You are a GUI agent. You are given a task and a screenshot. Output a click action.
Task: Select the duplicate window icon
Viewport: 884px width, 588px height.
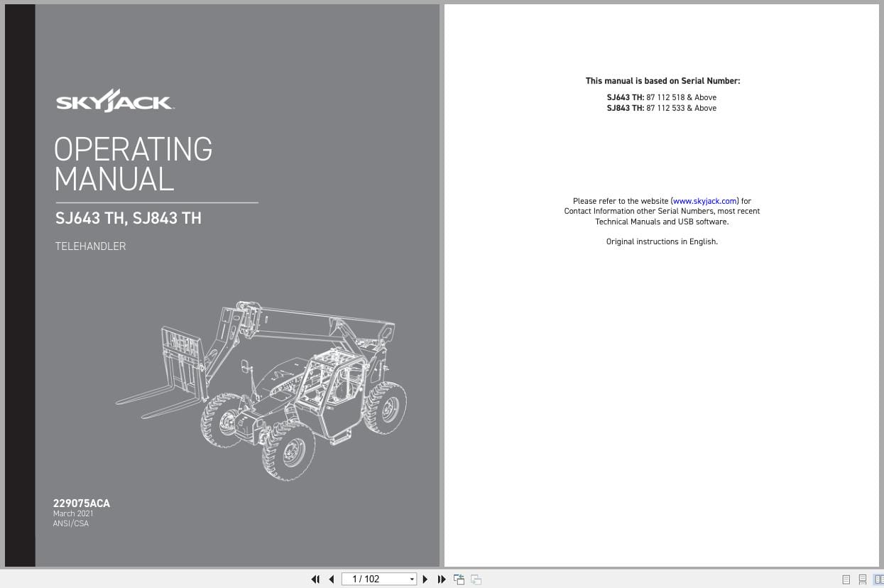click(475, 579)
